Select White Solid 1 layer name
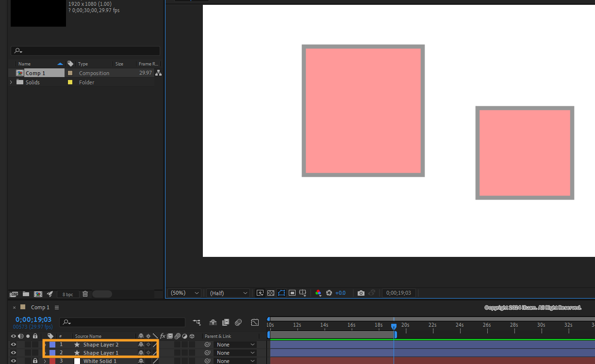This screenshot has width=595, height=364. coord(100,361)
